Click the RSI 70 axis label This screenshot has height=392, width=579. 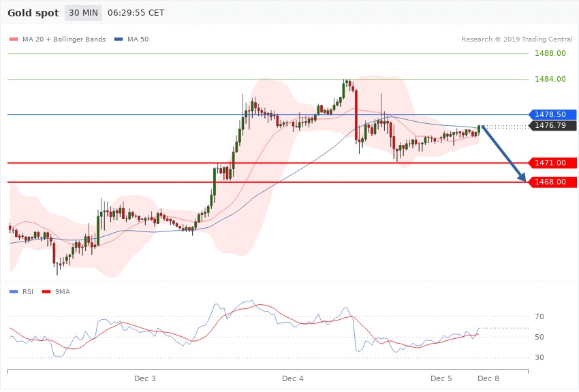[539, 317]
